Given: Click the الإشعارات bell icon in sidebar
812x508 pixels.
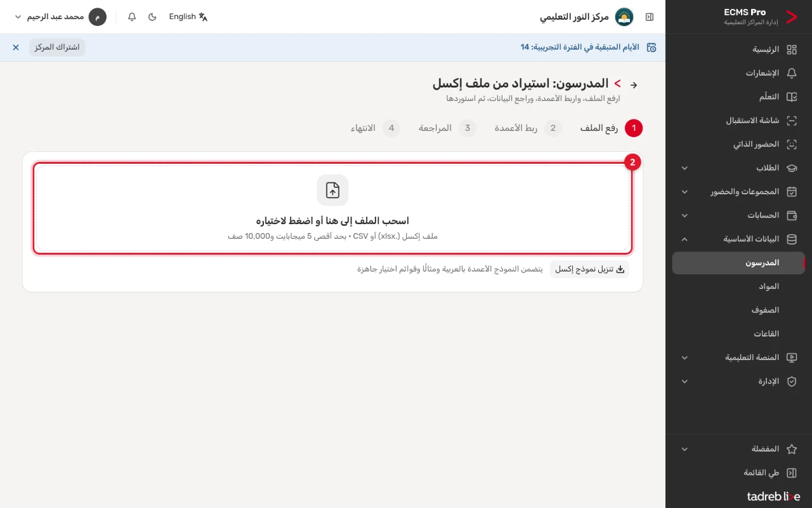Looking at the screenshot, I should 792,73.
